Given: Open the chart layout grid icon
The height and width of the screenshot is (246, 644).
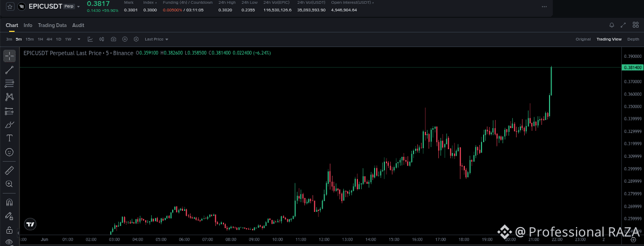Looking at the screenshot, I should (635, 25).
